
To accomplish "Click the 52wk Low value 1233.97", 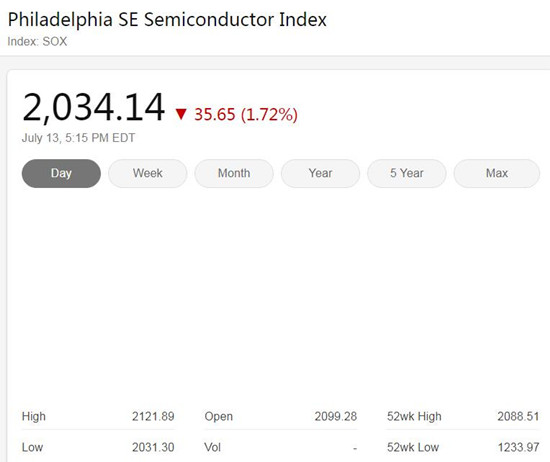I will [x=518, y=447].
